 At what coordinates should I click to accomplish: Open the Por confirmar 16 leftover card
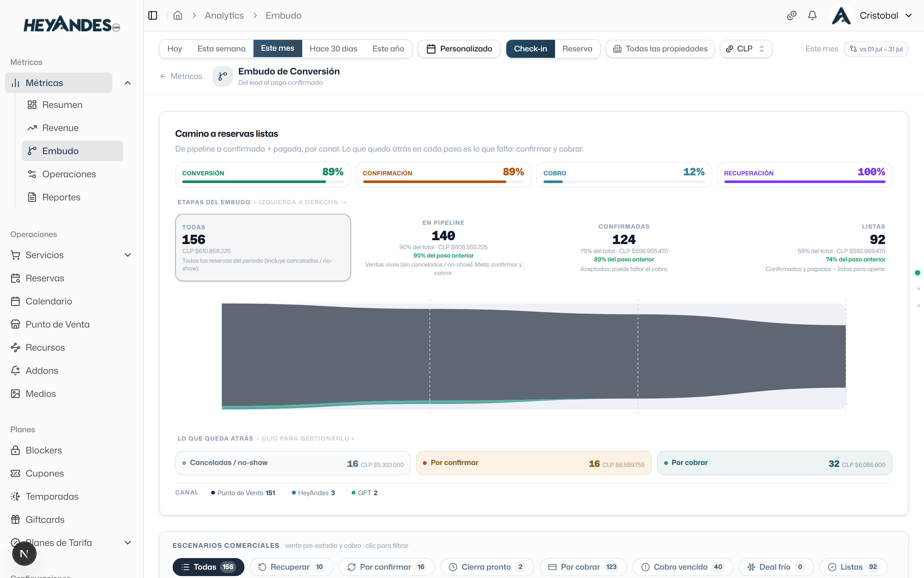tap(534, 463)
